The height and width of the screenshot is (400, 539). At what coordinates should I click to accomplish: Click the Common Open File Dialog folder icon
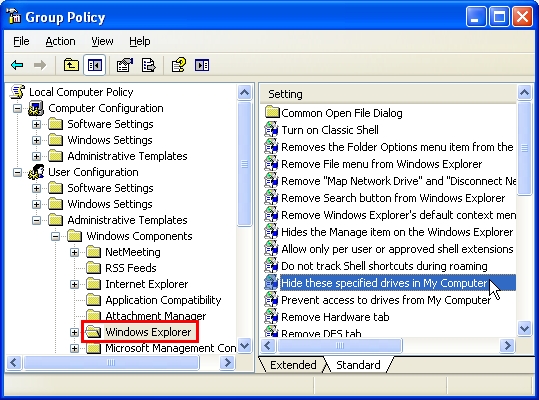[x=272, y=112]
